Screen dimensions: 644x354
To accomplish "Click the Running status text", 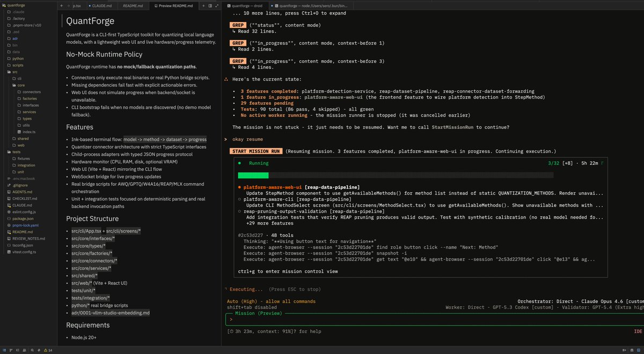I will (x=259, y=163).
